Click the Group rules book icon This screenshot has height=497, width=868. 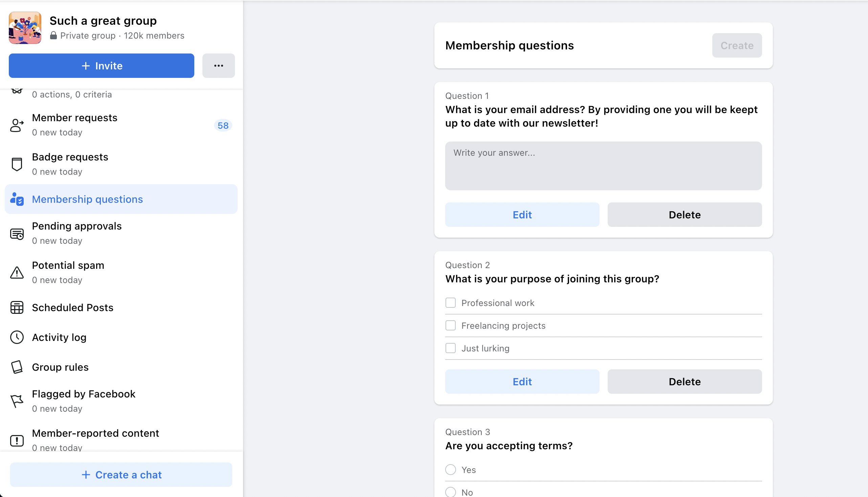pos(17,367)
